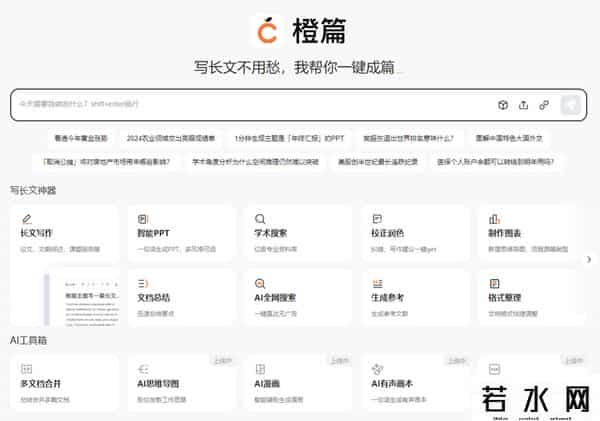The image size is (600, 421).
Task: Focus the main prompt input box
Action: (298, 105)
